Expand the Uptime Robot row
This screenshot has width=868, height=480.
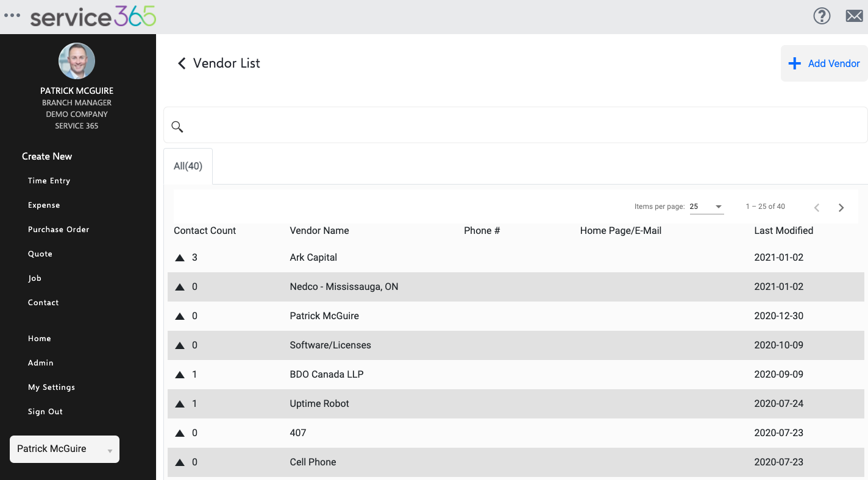pos(180,404)
